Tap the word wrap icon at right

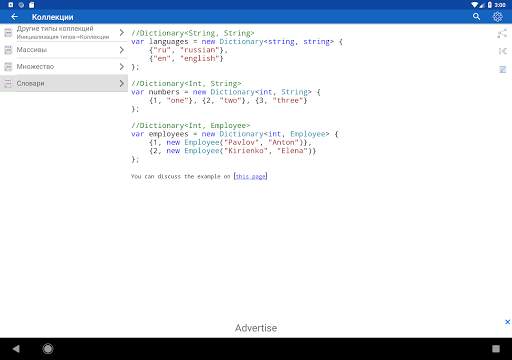(x=502, y=69)
